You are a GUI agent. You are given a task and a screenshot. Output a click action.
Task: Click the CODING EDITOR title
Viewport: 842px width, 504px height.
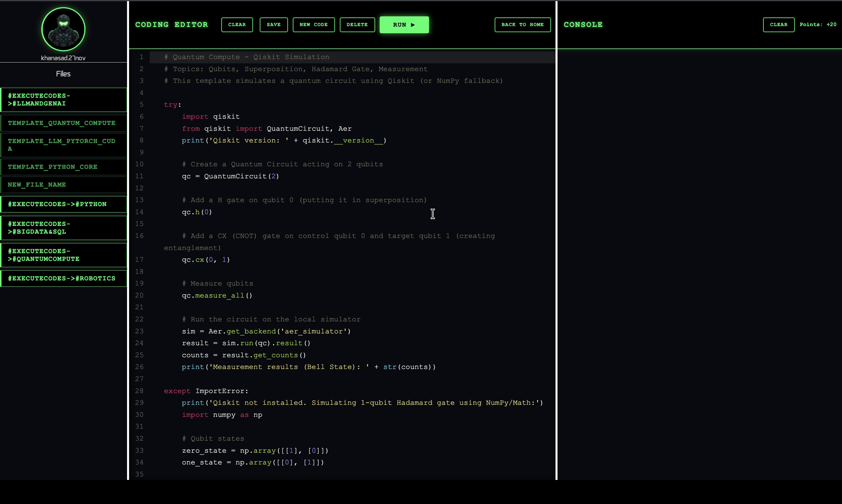point(171,25)
